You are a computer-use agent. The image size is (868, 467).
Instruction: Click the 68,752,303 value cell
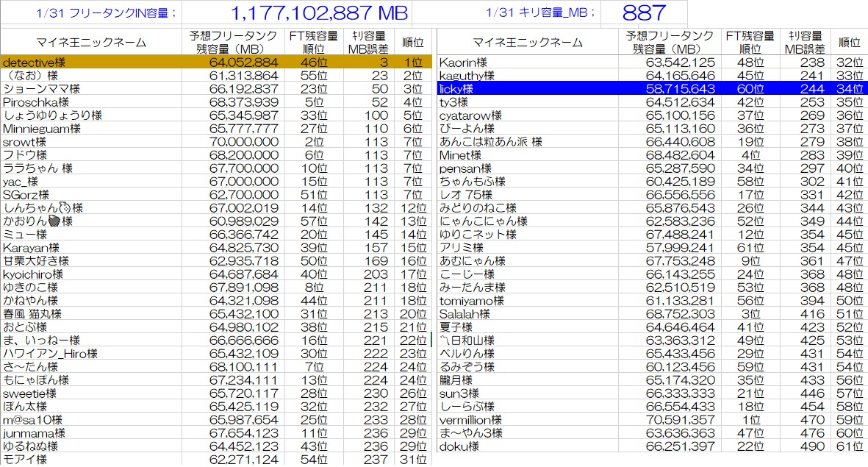pyautogui.click(x=670, y=314)
